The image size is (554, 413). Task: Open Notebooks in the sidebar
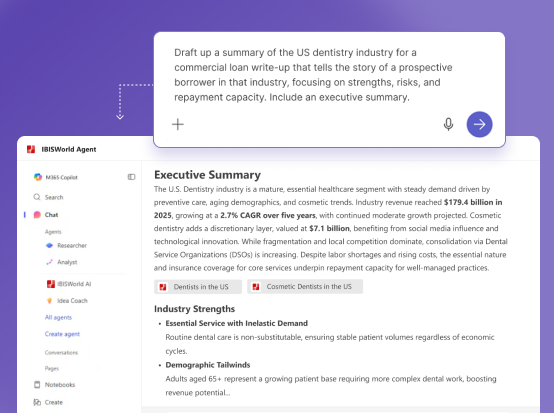pyautogui.click(x=54, y=385)
